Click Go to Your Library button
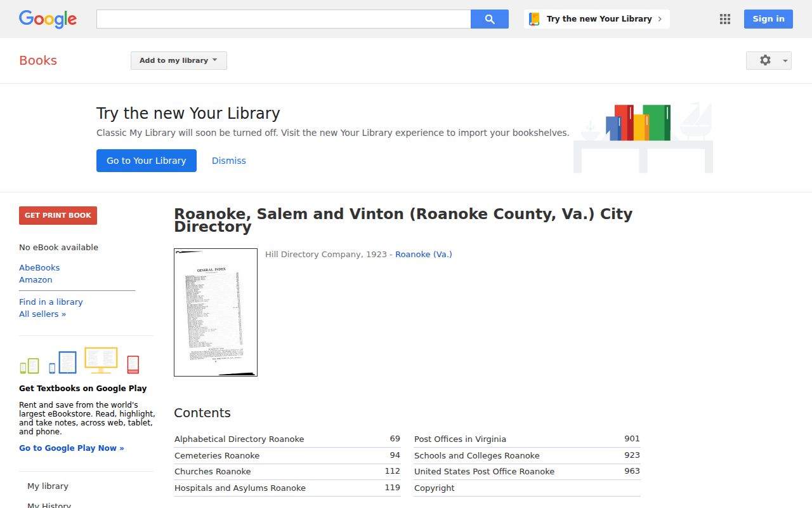 pyautogui.click(x=147, y=161)
